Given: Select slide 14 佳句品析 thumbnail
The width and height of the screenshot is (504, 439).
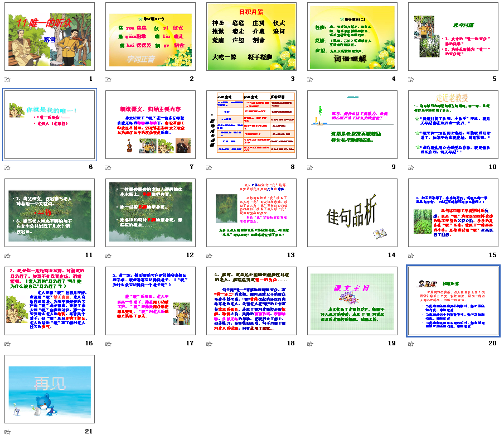Looking at the screenshot, I should click(x=352, y=213).
